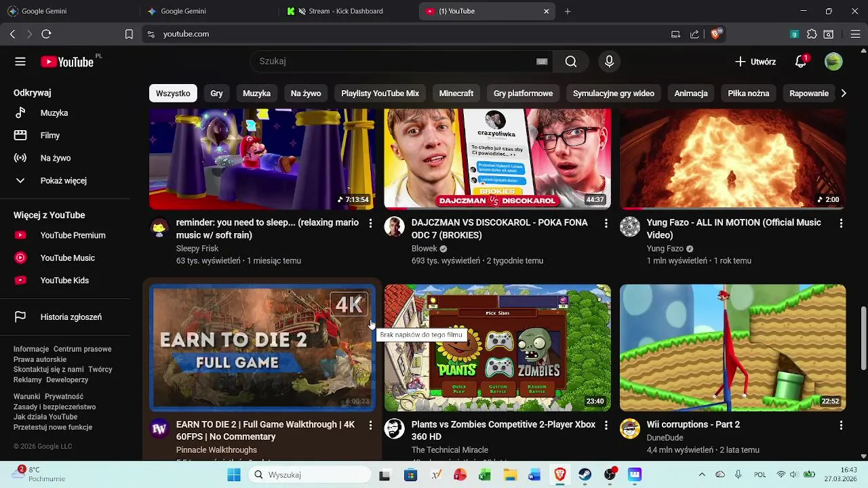Viewport: 868px width, 488px height.
Task: Open YouTube Music in the sidebar
Action: pyautogui.click(x=68, y=258)
